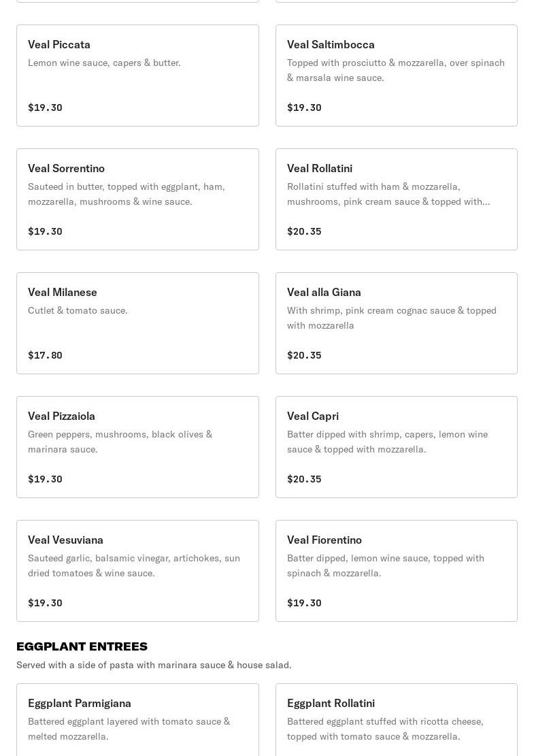Click the Veal Capri title

tap(312, 416)
